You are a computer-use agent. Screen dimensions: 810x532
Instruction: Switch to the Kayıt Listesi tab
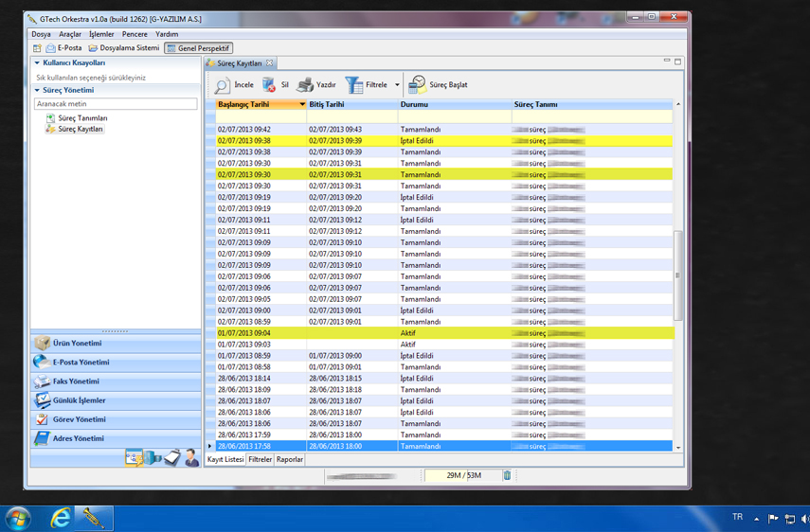[x=225, y=459]
